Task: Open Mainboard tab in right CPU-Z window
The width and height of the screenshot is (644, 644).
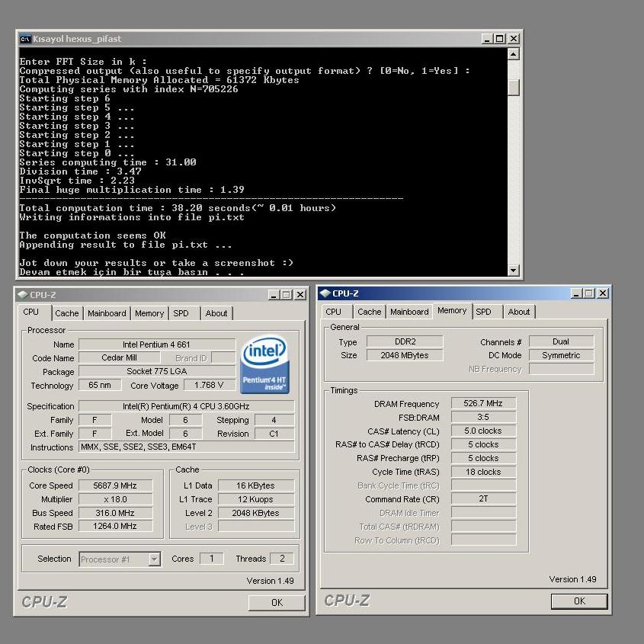Action: (x=409, y=312)
